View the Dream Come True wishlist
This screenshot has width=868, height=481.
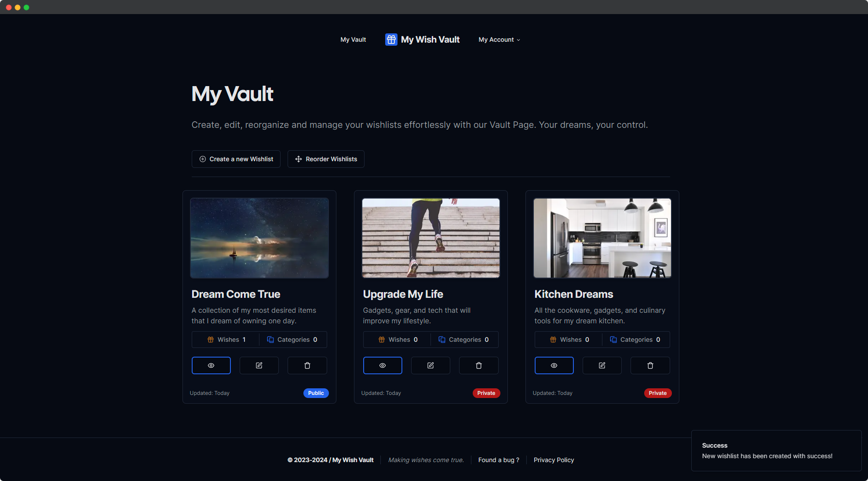pos(211,365)
